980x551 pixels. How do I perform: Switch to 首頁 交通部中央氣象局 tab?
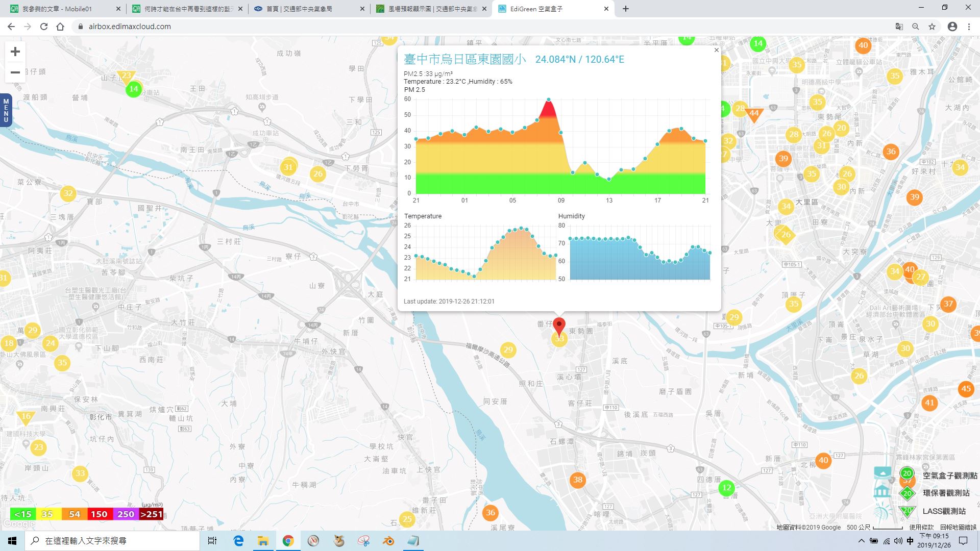309,9
